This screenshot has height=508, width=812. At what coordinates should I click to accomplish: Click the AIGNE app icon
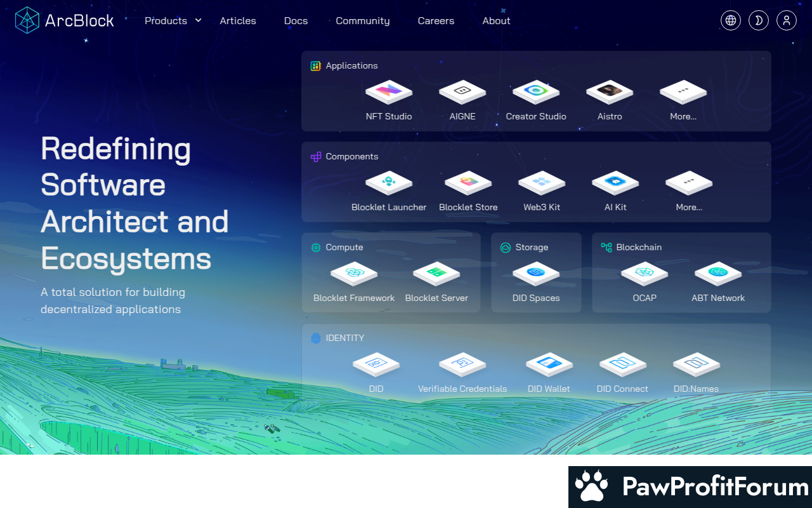pyautogui.click(x=462, y=93)
